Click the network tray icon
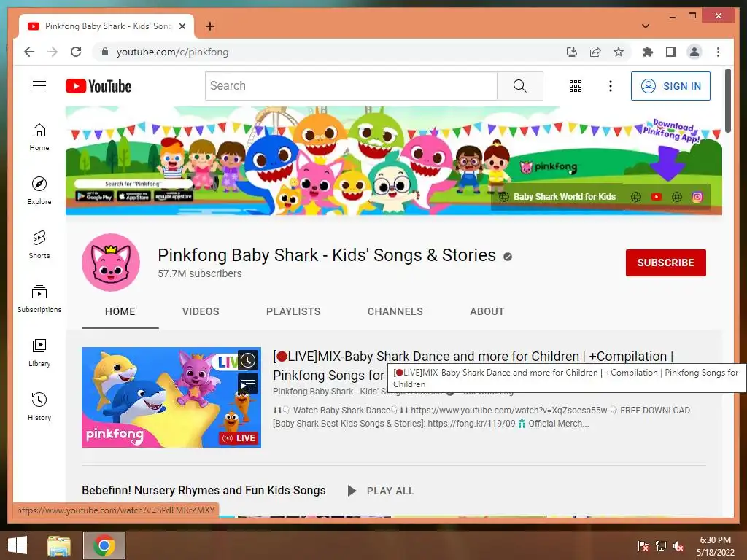This screenshot has width=747, height=560. pos(661,545)
